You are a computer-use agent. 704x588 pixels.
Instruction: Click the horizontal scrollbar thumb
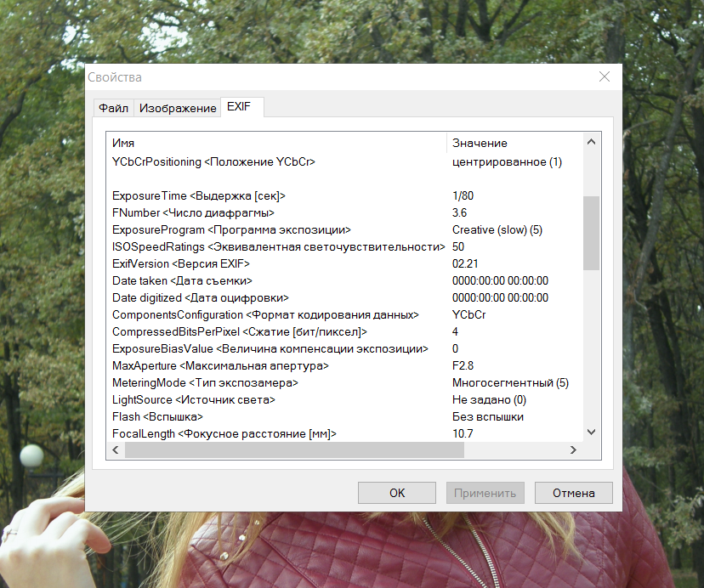click(x=294, y=449)
